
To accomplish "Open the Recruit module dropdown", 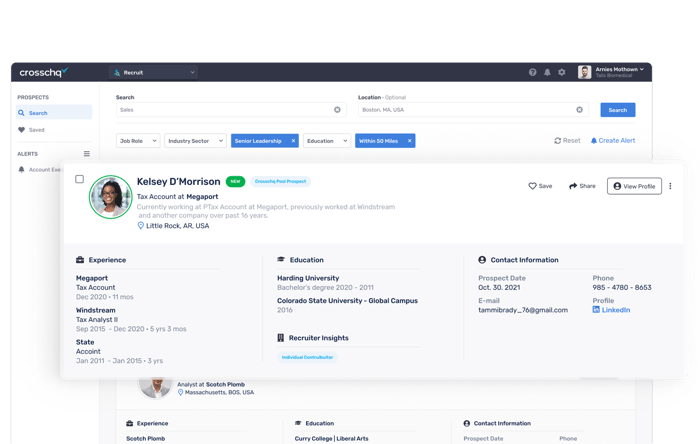I will point(153,72).
